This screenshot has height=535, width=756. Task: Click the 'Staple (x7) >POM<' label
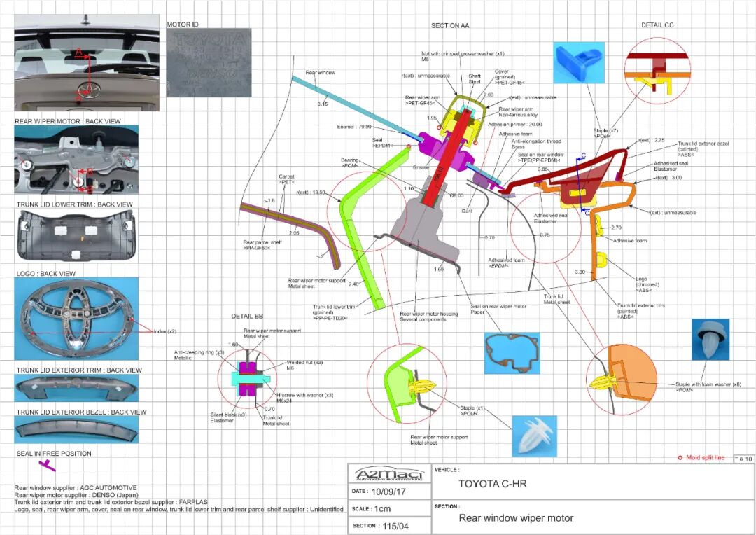point(605,134)
